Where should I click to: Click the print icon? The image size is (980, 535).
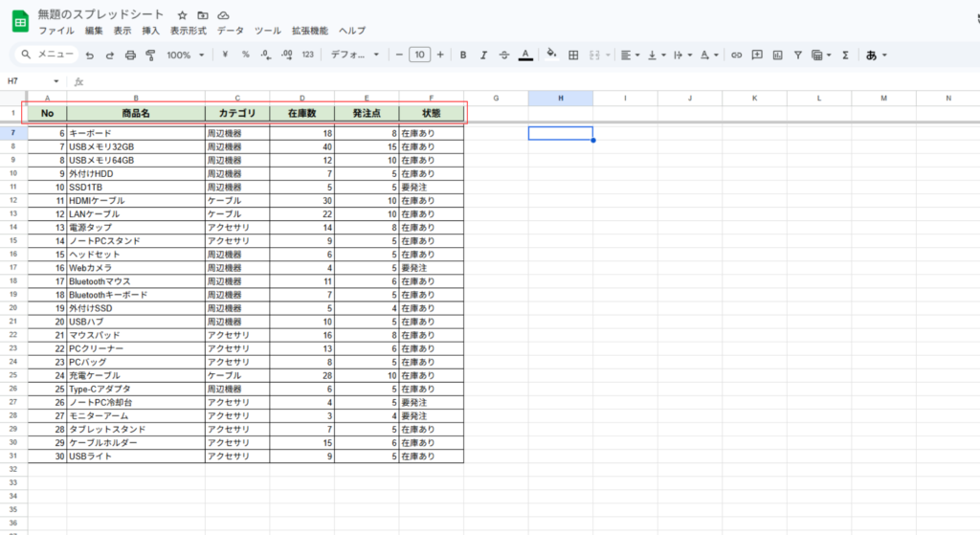tap(130, 56)
